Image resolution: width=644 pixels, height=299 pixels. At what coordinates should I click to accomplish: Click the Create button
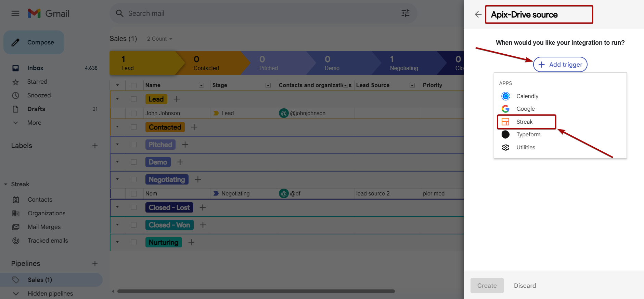click(487, 285)
